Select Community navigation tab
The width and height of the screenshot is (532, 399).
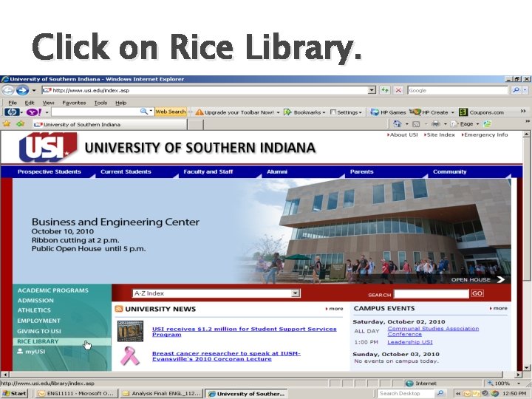tap(449, 171)
